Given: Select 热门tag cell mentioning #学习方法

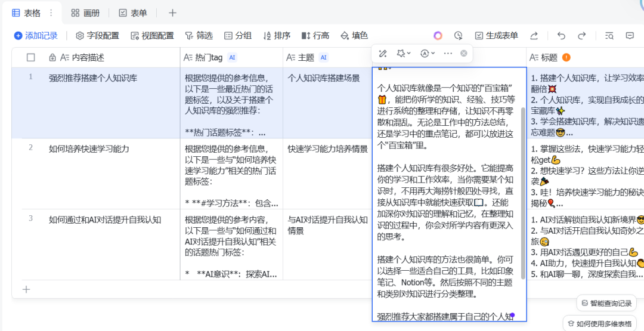Looking at the screenshot, I should (231, 174).
